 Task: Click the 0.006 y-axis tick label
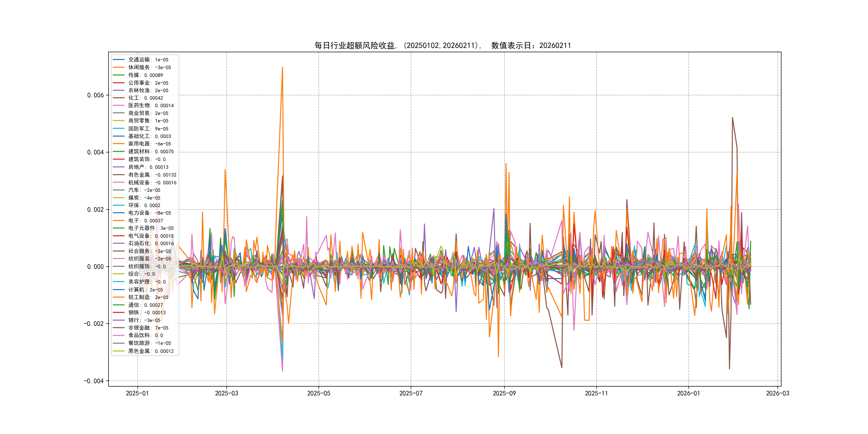(95, 95)
